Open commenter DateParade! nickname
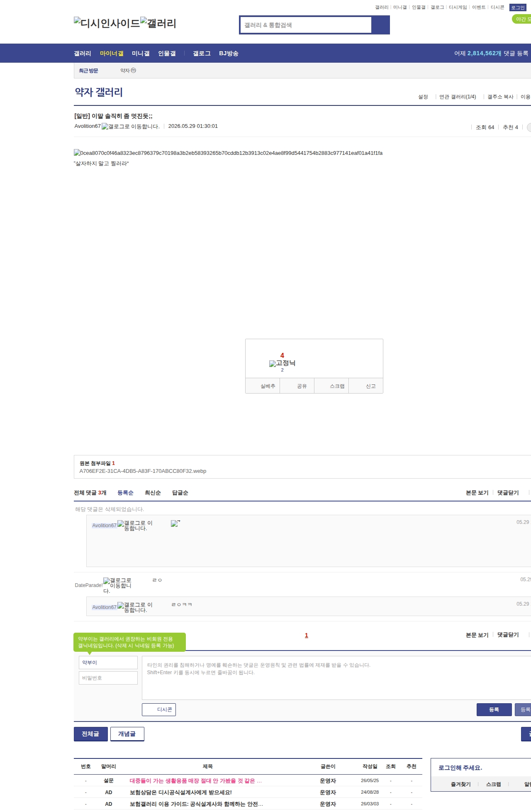Image resolution: width=531 pixels, height=812 pixels. [x=88, y=585]
